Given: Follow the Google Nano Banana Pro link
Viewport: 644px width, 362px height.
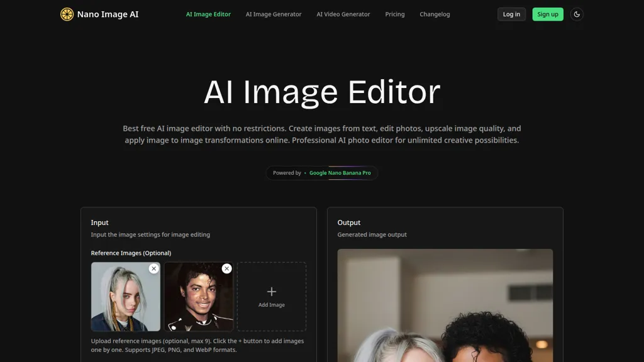Looking at the screenshot, I should [x=340, y=173].
